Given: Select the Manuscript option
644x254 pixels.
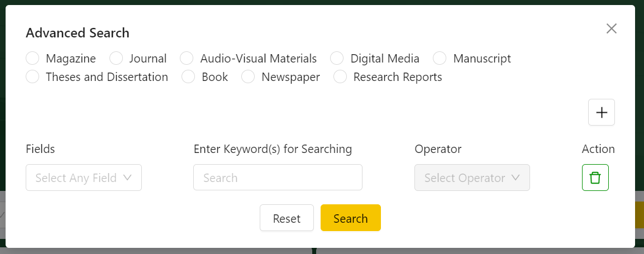Looking at the screenshot, I should coord(440,59).
